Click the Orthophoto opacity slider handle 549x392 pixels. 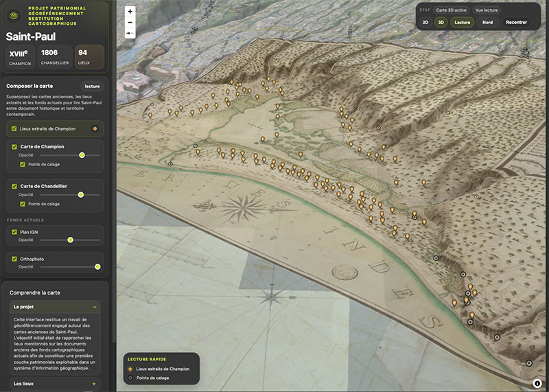point(97,267)
